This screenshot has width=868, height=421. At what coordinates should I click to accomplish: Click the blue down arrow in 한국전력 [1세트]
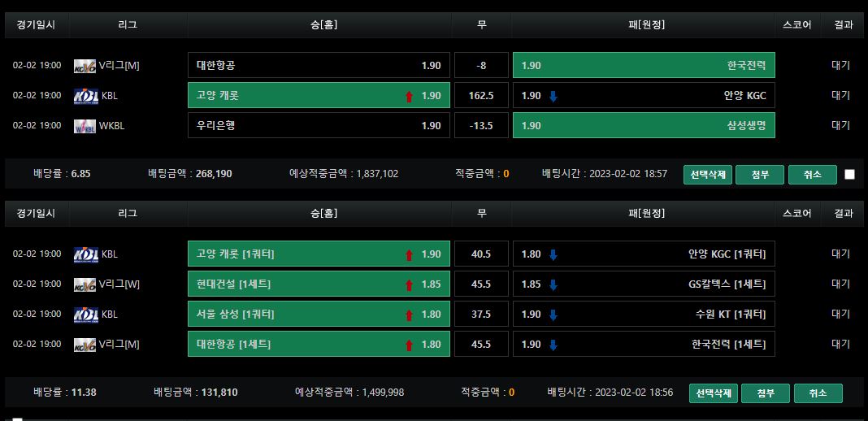coord(553,345)
